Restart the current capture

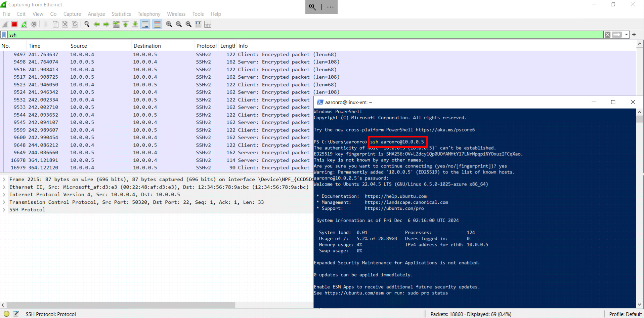click(x=24, y=24)
